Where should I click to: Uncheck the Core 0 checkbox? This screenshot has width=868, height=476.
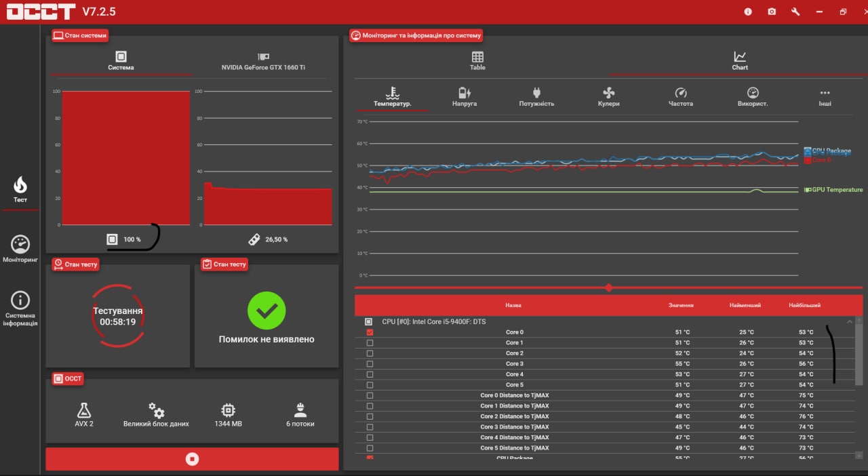(x=370, y=332)
